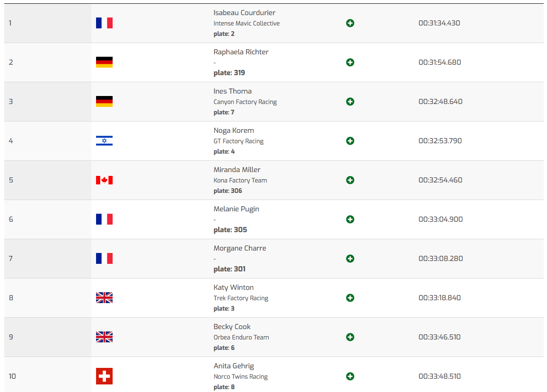The width and height of the screenshot is (547, 392).
Task: Expand Raphaela Richter's green plus icon
Action: click(350, 62)
